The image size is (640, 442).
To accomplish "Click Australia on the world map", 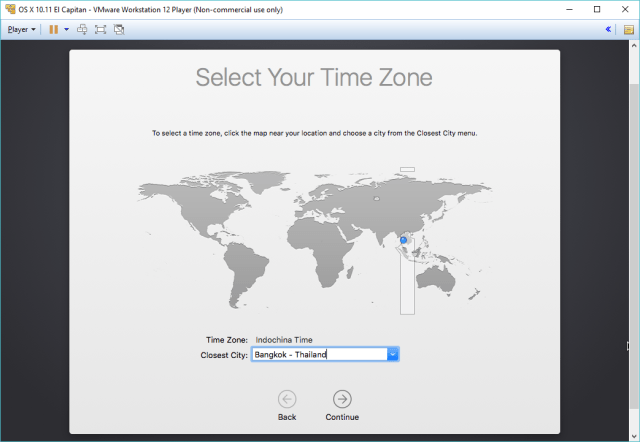I will (x=436, y=279).
